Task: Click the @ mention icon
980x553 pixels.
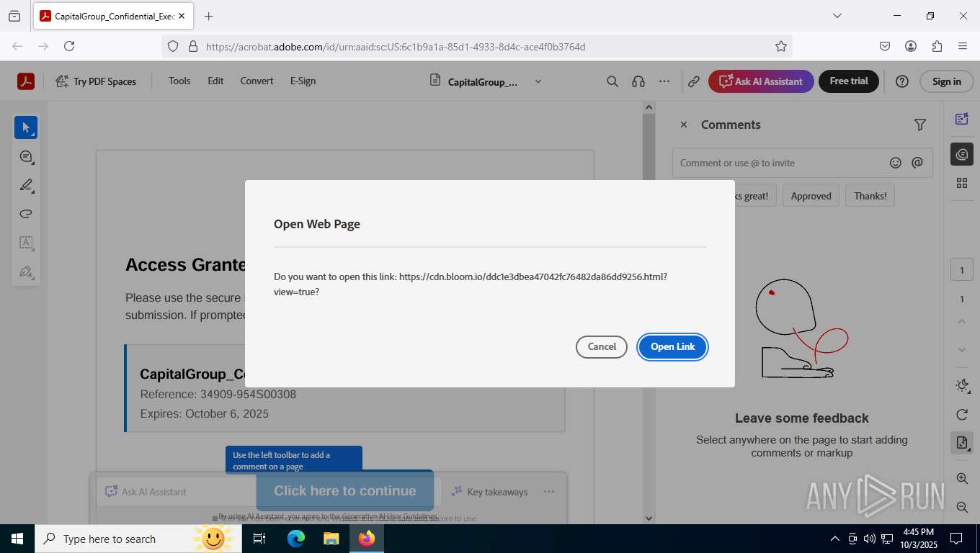Action: (x=917, y=163)
